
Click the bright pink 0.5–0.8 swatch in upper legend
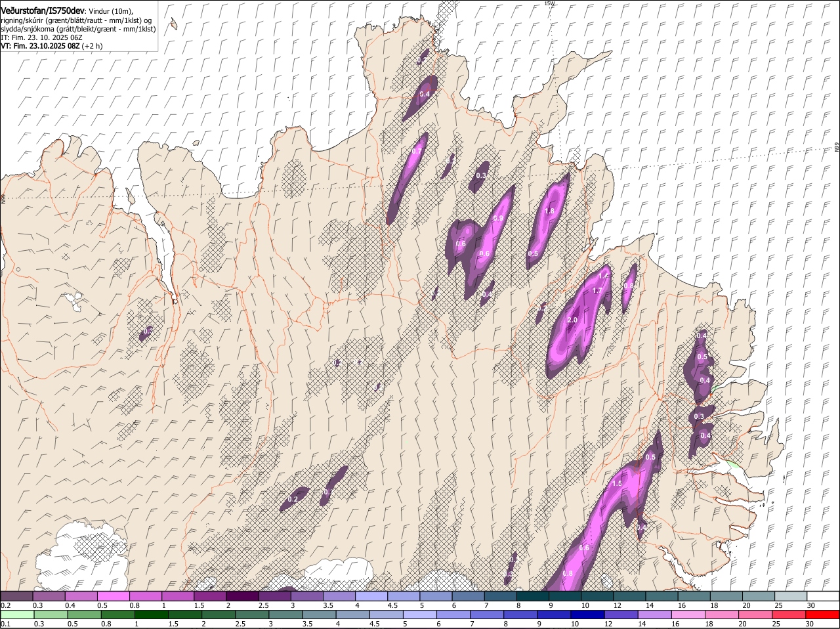point(113,596)
